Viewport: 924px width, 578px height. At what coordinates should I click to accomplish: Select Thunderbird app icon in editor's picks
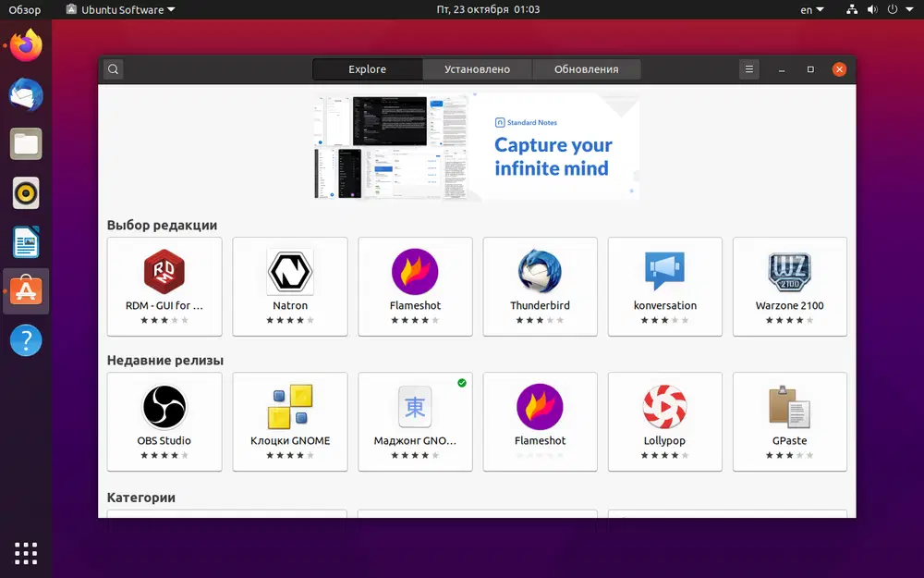[540, 271]
